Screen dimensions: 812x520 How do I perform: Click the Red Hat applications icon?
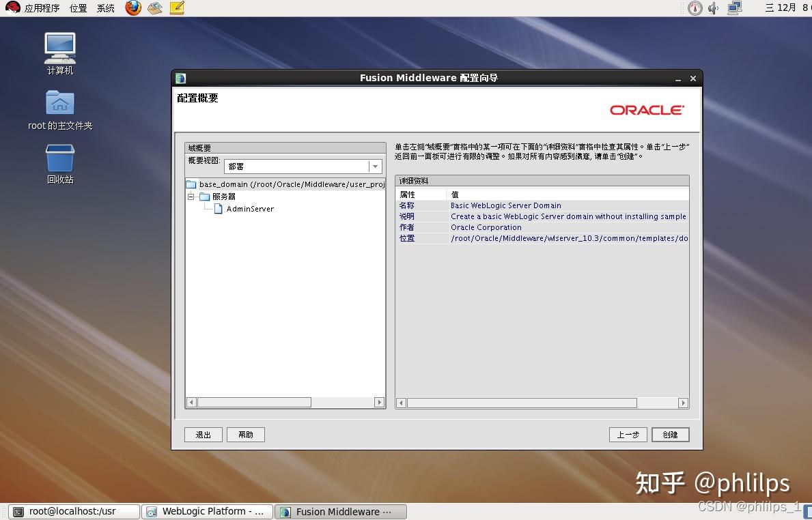(12, 8)
